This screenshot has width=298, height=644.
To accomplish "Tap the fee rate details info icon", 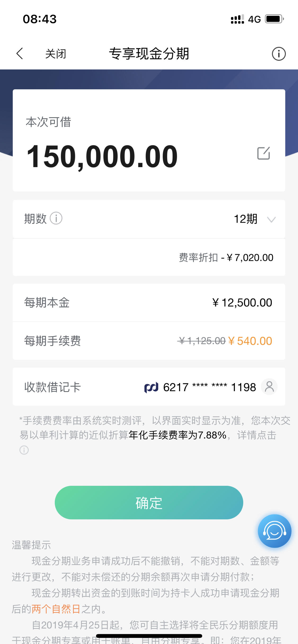I will click(24, 450).
